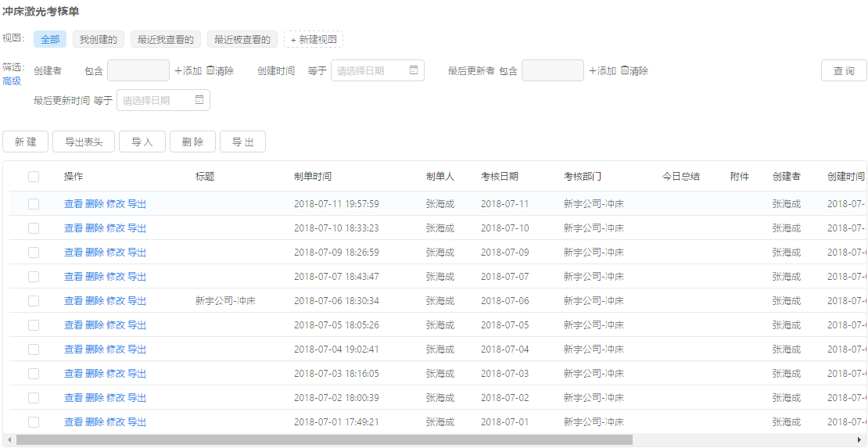
Task: Open the 创建时间 date picker field
Action: coord(371,70)
